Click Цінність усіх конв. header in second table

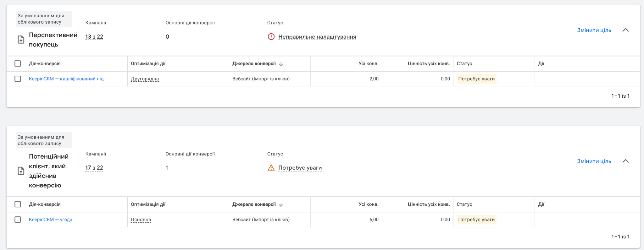coord(429,204)
